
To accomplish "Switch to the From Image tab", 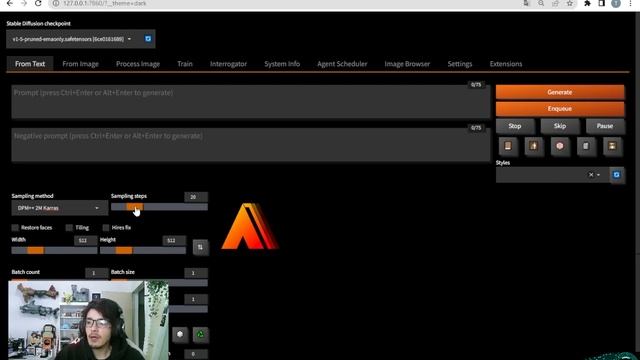I will [x=80, y=64].
